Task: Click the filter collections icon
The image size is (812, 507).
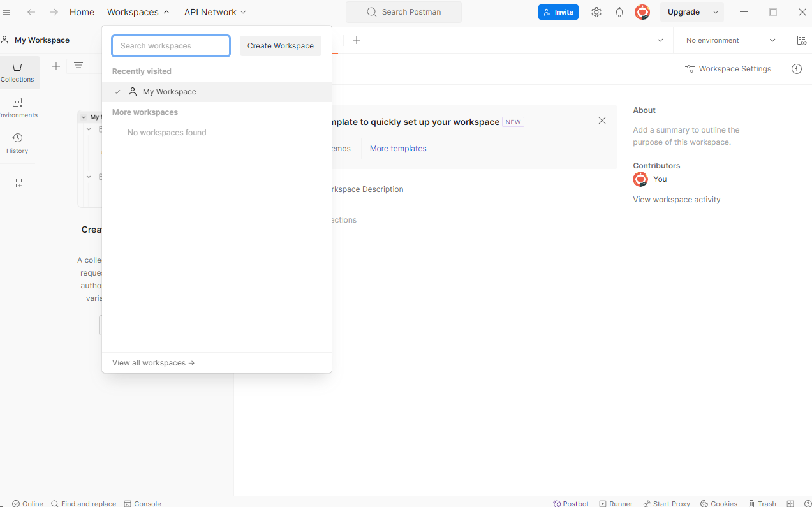Action: tap(78, 66)
